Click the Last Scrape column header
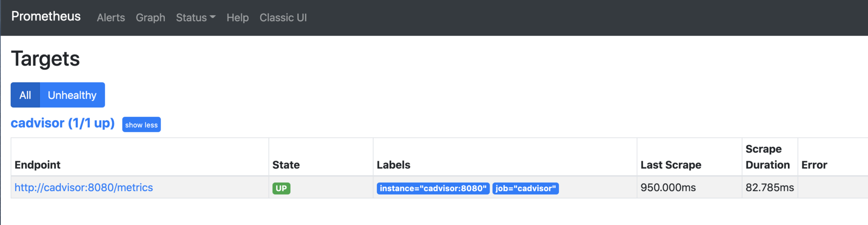Viewport: 868px width, 225px height. click(671, 165)
